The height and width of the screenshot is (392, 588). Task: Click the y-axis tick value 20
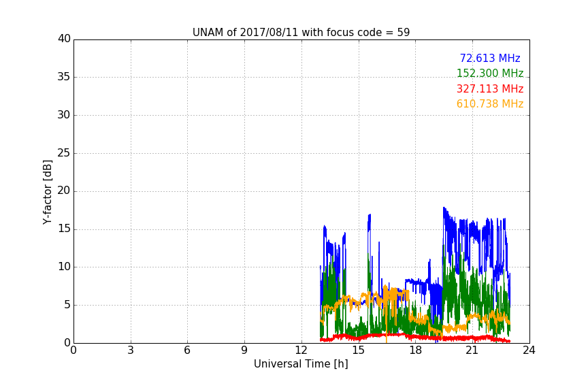[x=64, y=191]
